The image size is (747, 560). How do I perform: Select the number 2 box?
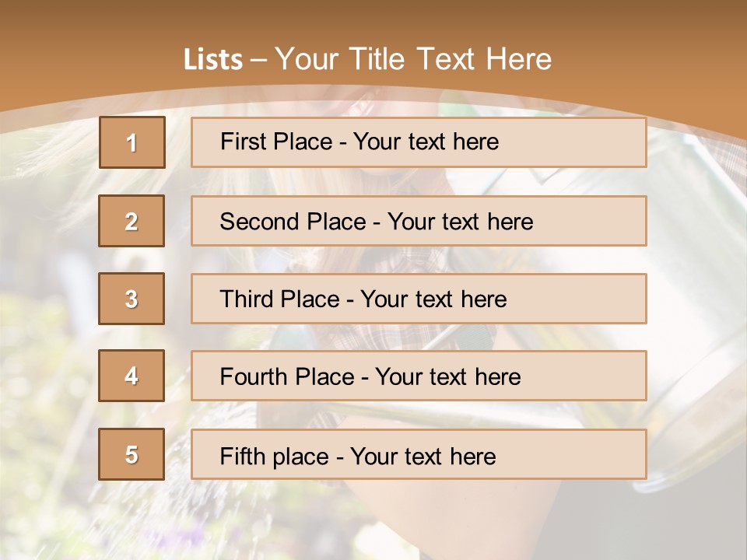point(132,221)
